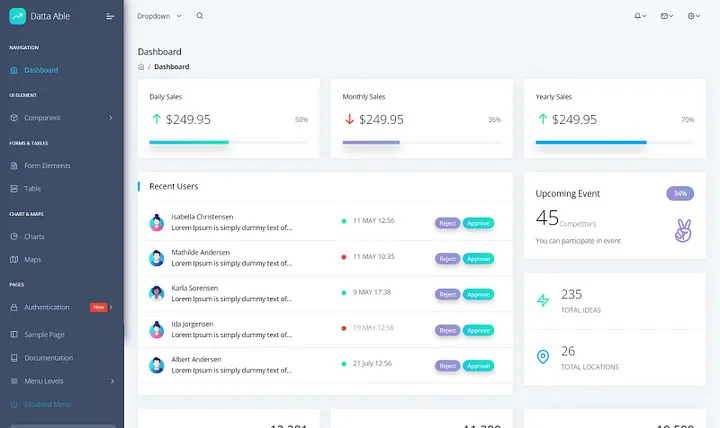Reject Karla Sorensen's request
The width and height of the screenshot is (720, 428).
tap(447, 294)
